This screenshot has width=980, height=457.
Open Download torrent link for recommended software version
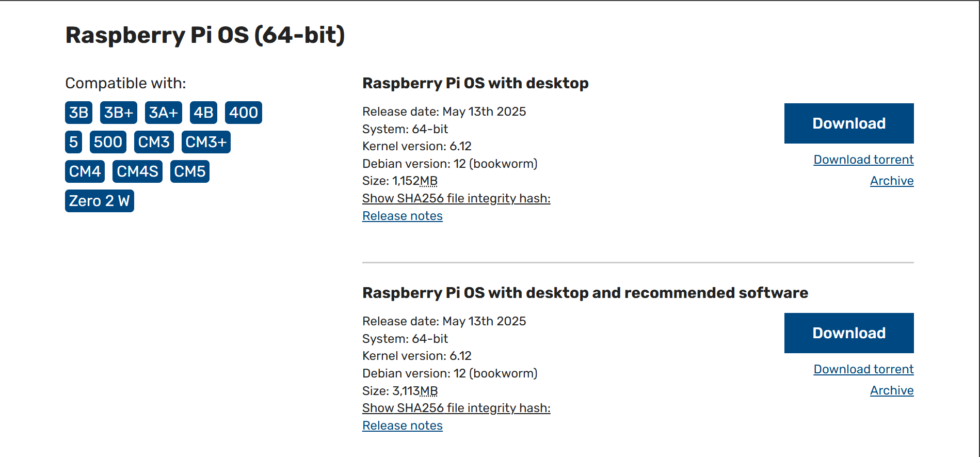(x=863, y=369)
